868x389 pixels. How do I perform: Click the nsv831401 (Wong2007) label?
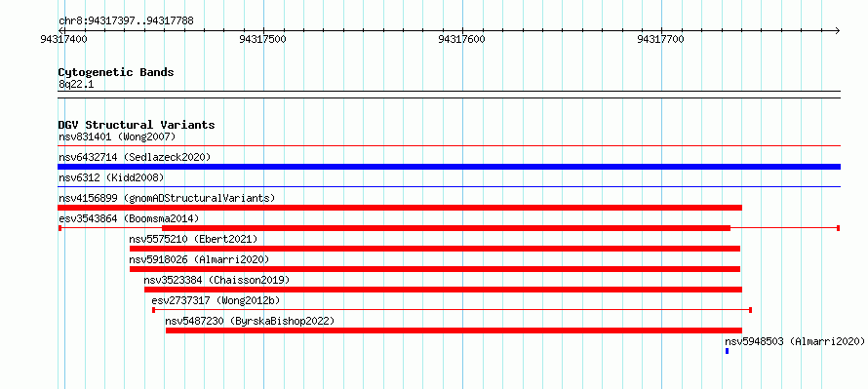(117, 136)
